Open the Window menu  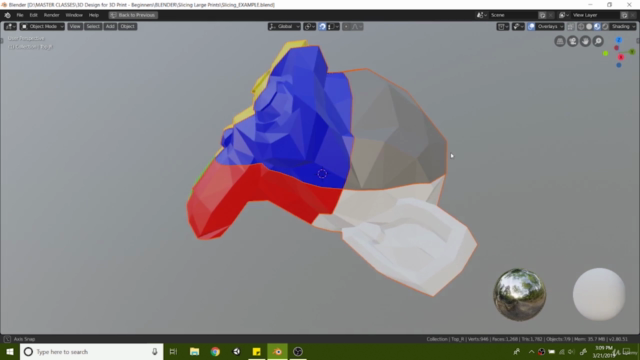coord(74,15)
